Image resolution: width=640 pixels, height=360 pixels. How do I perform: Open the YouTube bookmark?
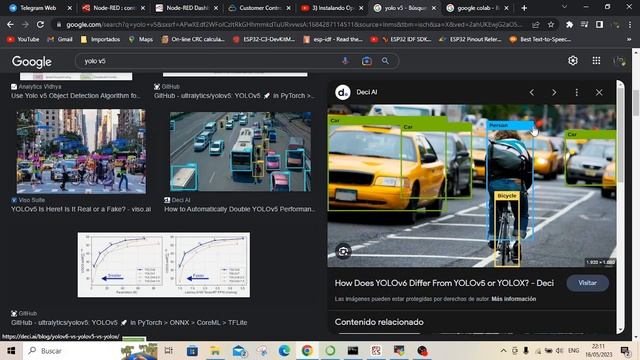(x=23, y=40)
